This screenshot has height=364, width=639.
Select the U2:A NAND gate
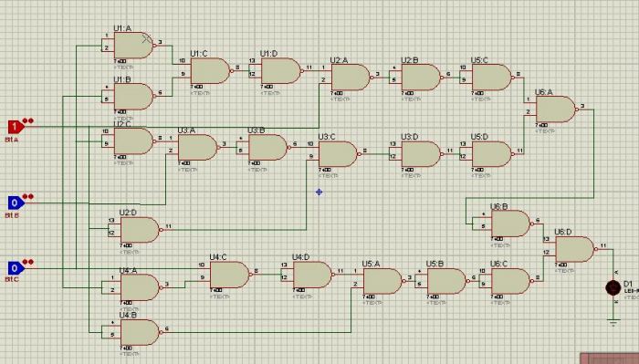[351, 78]
